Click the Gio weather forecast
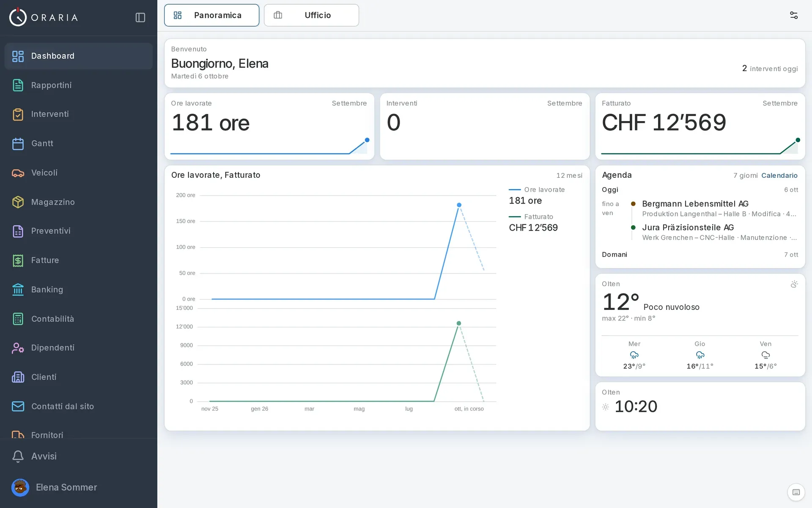 tap(700, 355)
